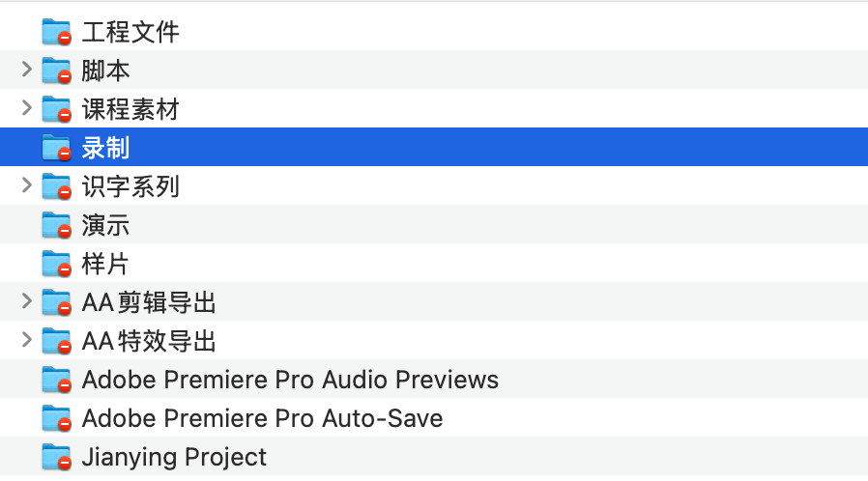The width and height of the screenshot is (868, 481).
Task: Click the Adobe Premiere Pro Auto-Save folder icon
Action: (x=56, y=418)
